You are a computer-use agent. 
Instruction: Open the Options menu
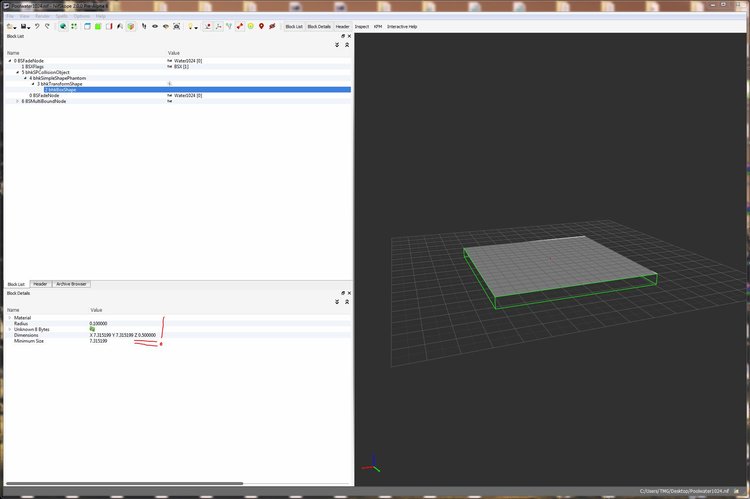(x=82, y=16)
